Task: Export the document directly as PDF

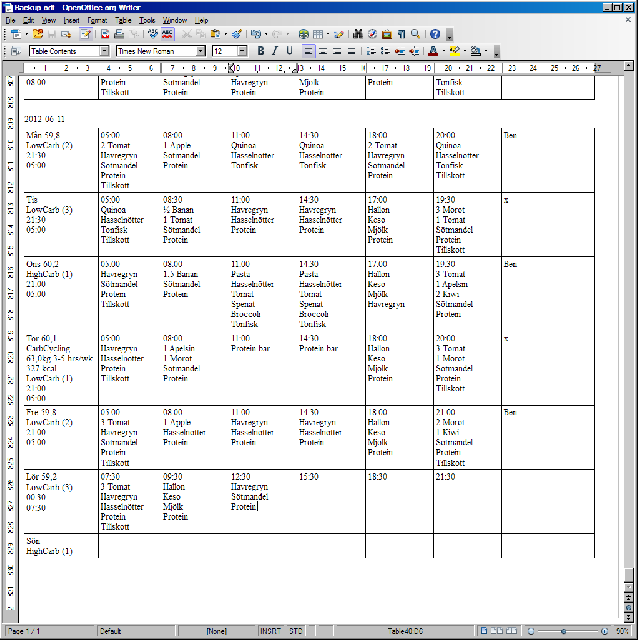Action: (x=105, y=34)
